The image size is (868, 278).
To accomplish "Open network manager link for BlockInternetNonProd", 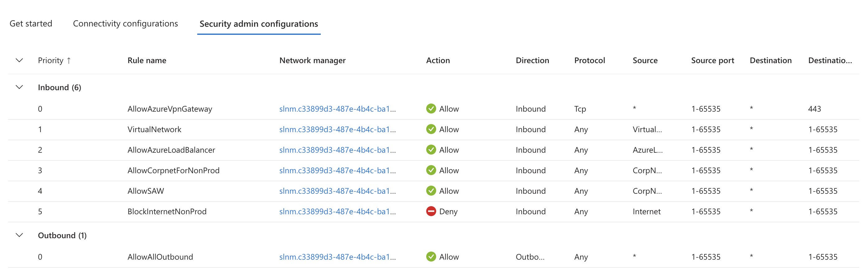I will coord(337,212).
